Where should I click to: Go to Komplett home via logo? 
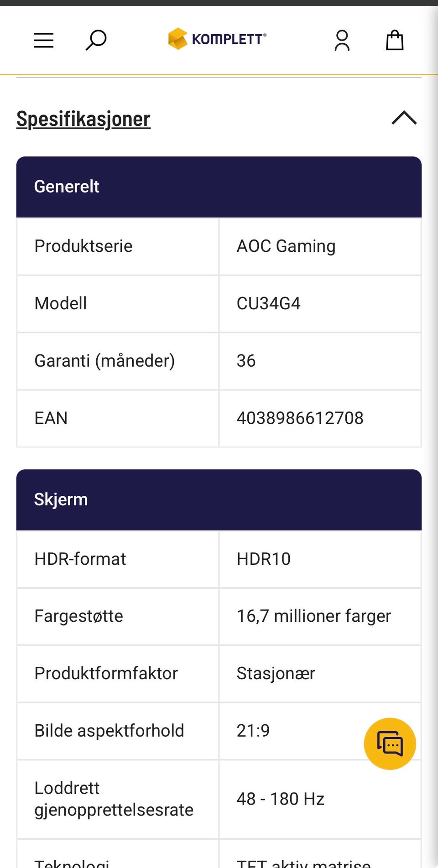point(217,39)
